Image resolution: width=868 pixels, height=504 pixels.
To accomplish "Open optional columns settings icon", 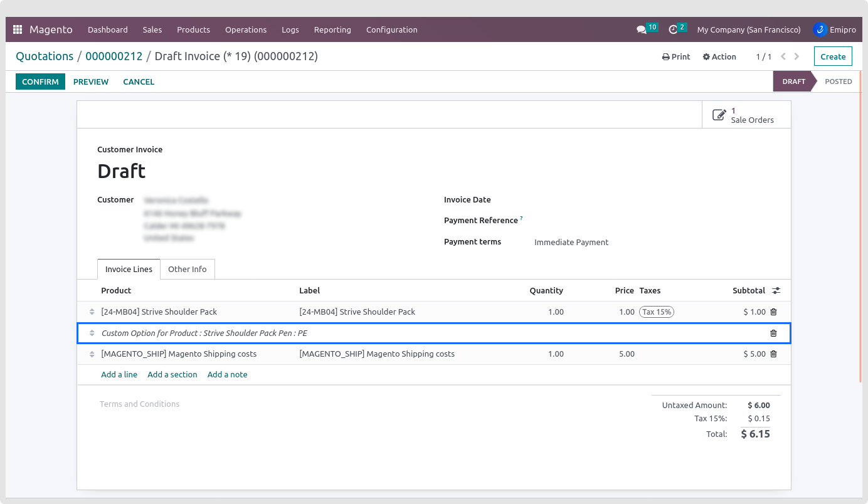I will coord(776,291).
